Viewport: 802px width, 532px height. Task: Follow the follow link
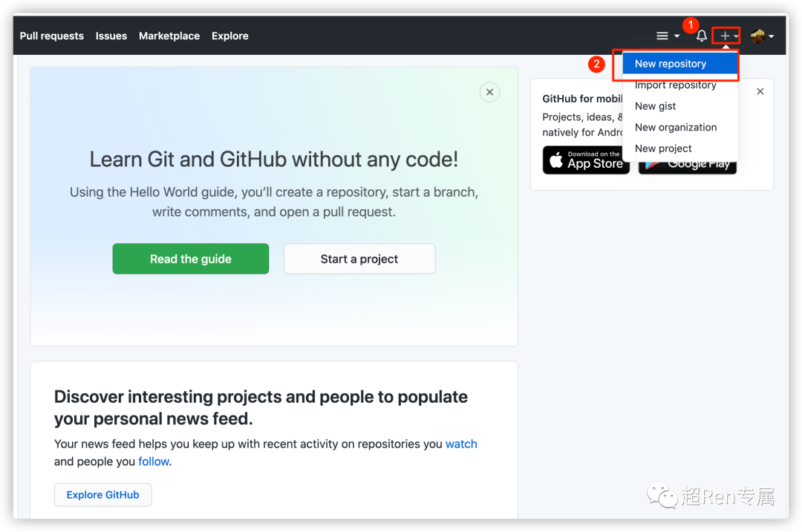[x=154, y=462]
